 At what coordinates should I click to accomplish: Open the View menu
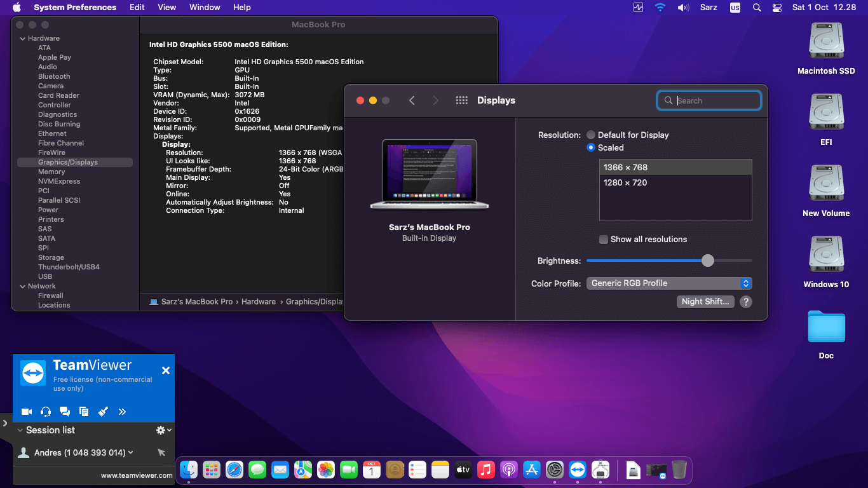[166, 7]
